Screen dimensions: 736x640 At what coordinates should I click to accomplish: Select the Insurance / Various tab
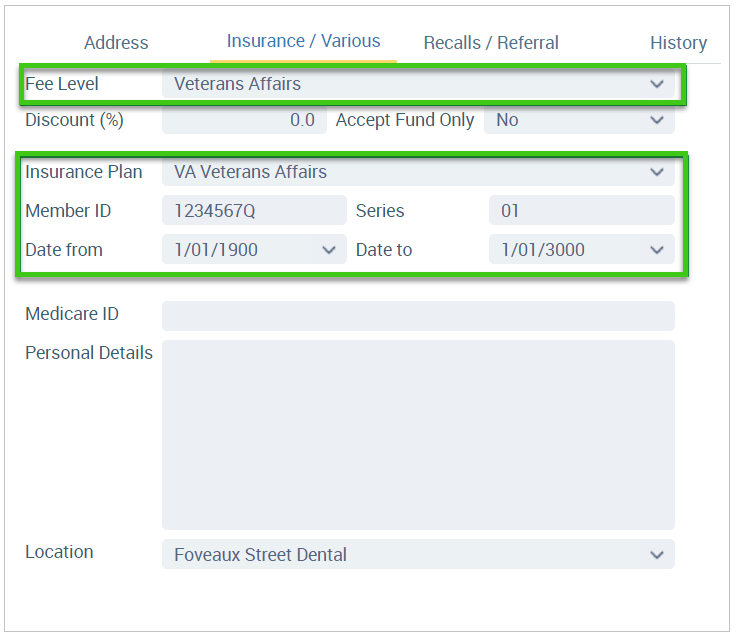coord(303,41)
